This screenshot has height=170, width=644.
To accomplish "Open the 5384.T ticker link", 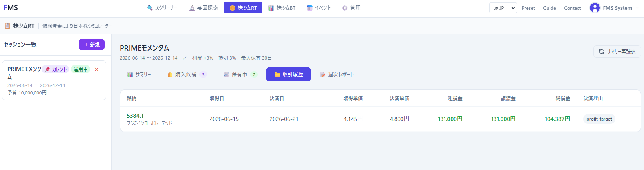I will tap(135, 116).
